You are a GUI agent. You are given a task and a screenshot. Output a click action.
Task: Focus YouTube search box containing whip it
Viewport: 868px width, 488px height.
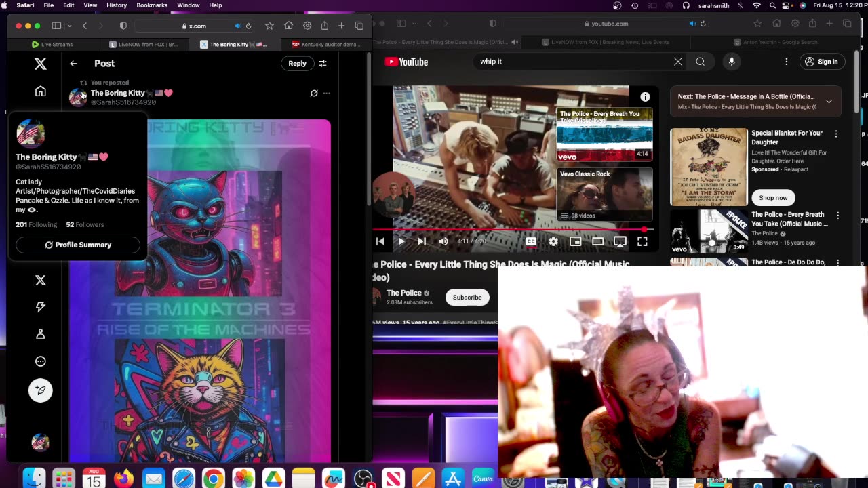[x=571, y=62]
